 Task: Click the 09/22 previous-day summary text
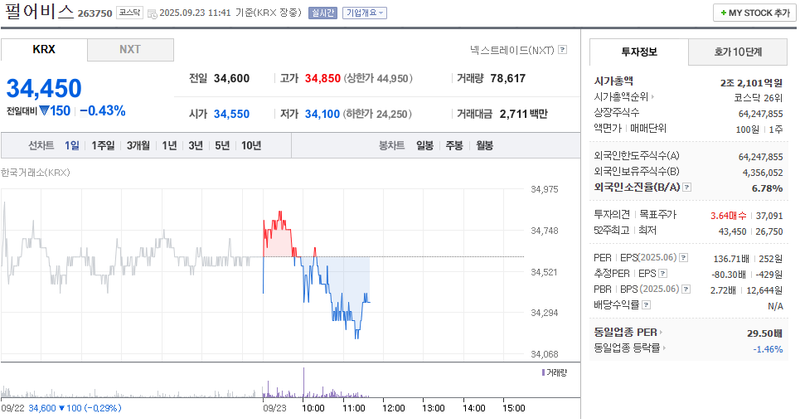coord(61,408)
